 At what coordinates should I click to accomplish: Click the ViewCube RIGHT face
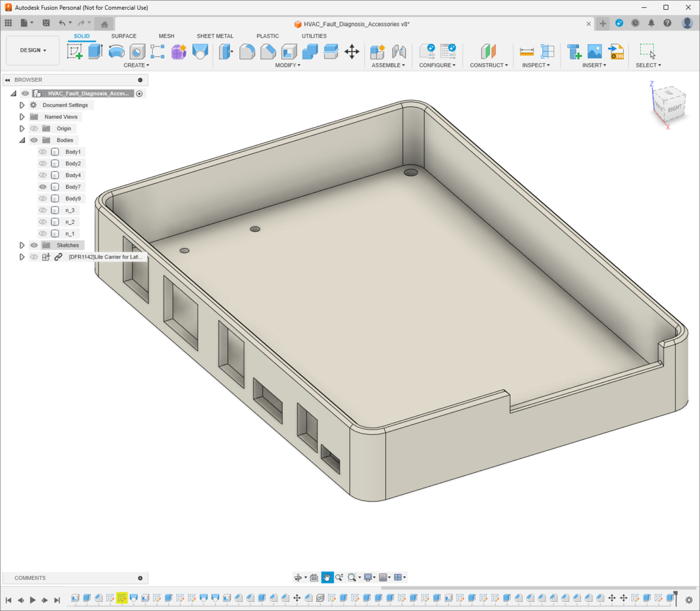click(674, 109)
